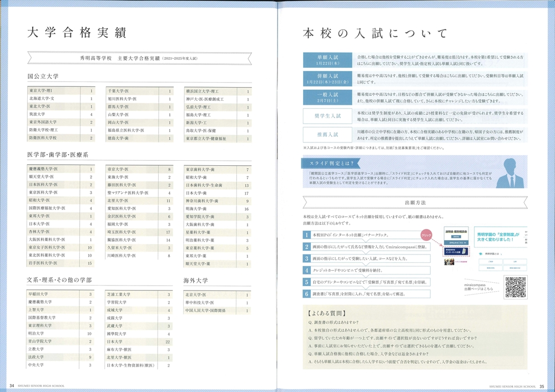This screenshot has width=555, height=392.
Task: Click the 横浜国立大学・理工 row
Action: coord(218,91)
